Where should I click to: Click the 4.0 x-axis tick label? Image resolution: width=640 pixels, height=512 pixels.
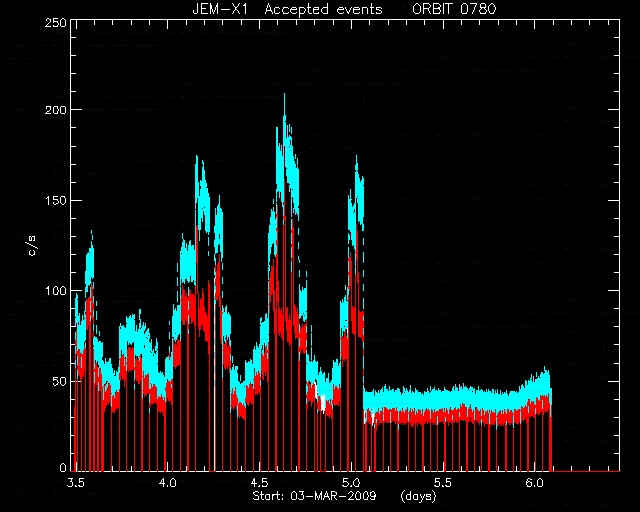pos(167,483)
